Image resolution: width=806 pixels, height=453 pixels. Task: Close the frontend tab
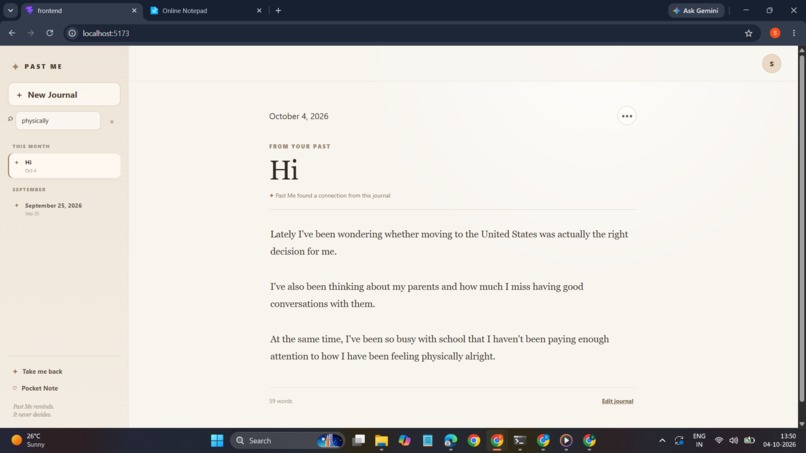click(x=134, y=10)
